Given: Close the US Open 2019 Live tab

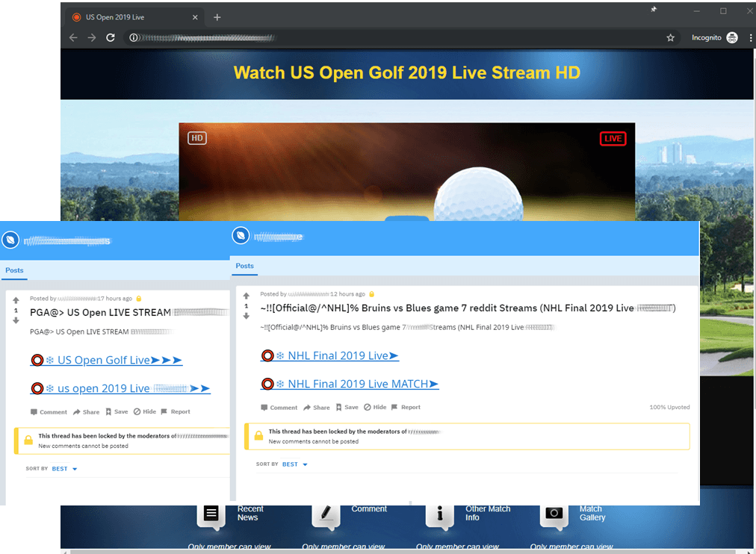Looking at the screenshot, I should pos(195,17).
